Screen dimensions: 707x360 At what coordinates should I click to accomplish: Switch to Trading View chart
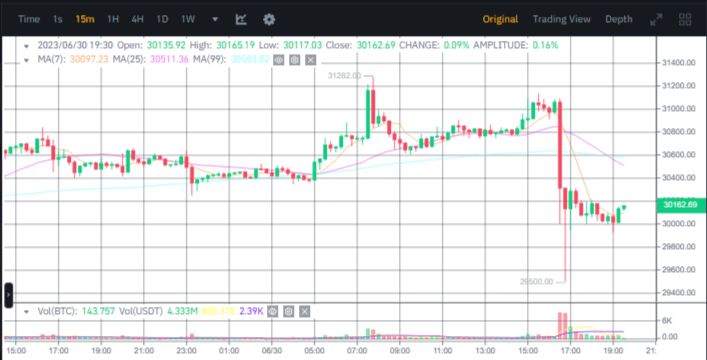click(561, 19)
